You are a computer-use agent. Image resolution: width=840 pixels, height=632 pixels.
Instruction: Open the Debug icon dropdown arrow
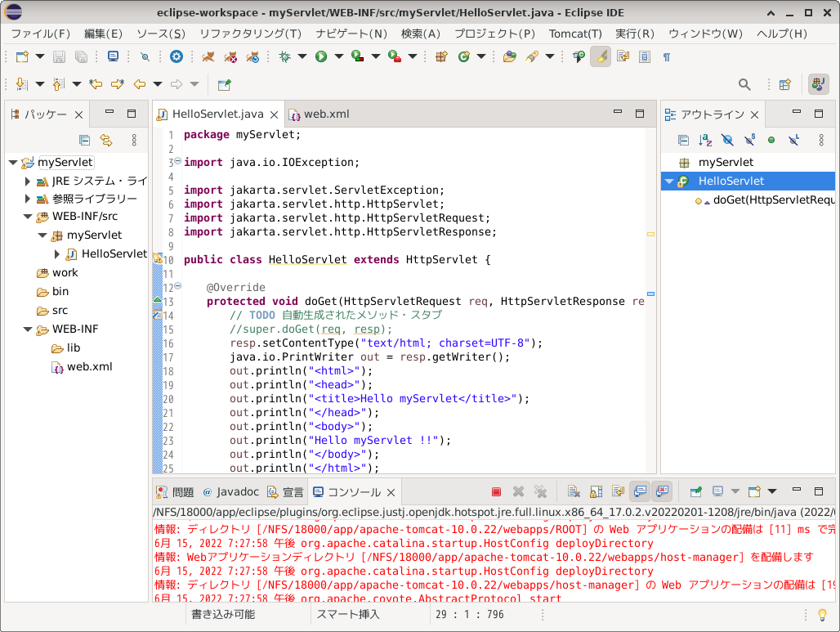coord(302,56)
